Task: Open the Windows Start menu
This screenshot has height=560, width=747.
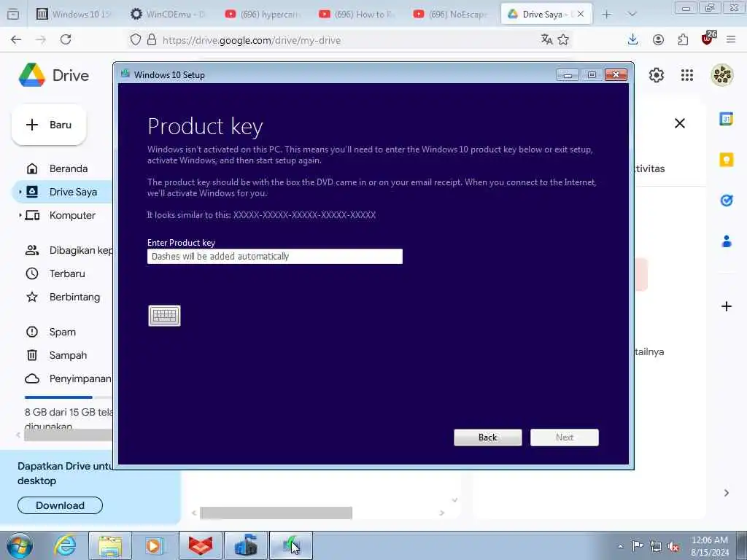Action: pyautogui.click(x=20, y=545)
